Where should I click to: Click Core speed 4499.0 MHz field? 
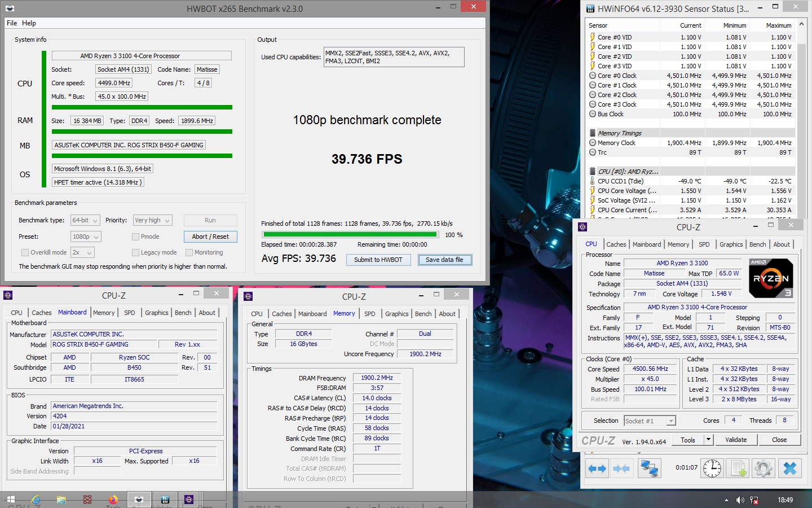point(114,83)
